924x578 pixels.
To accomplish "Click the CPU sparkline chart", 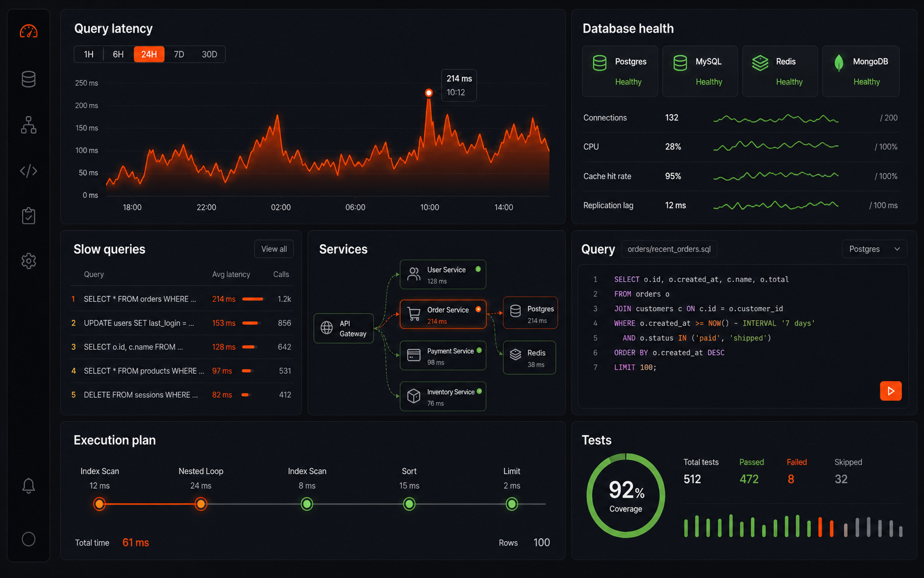I will pyautogui.click(x=776, y=146).
